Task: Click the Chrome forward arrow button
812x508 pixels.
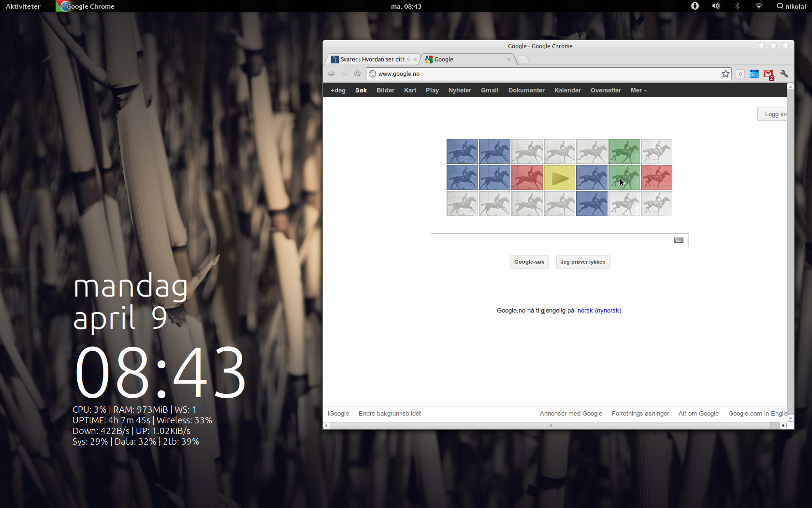Action: [344, 74]
